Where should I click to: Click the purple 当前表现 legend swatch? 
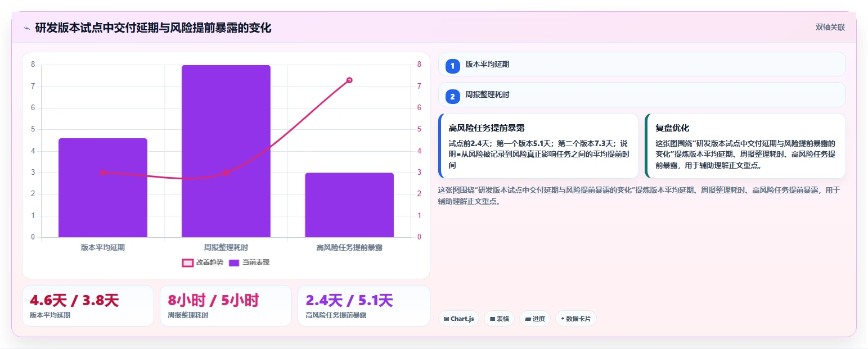(235, 262)
